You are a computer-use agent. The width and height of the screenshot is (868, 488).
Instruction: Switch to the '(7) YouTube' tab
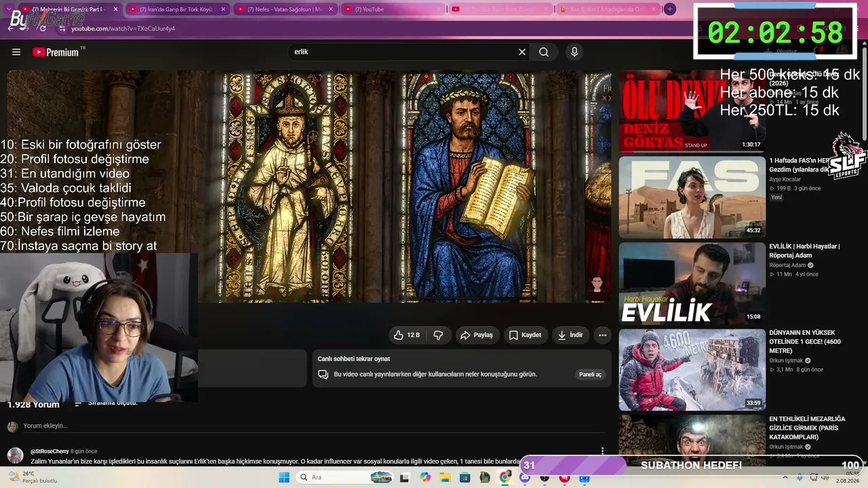pyautogui.click(x=391, y=9)
